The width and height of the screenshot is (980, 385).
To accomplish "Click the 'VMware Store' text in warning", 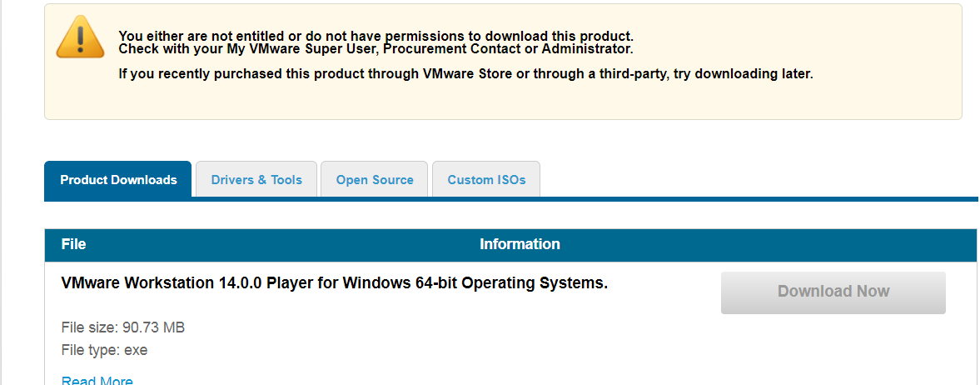I will click(466, 73).
